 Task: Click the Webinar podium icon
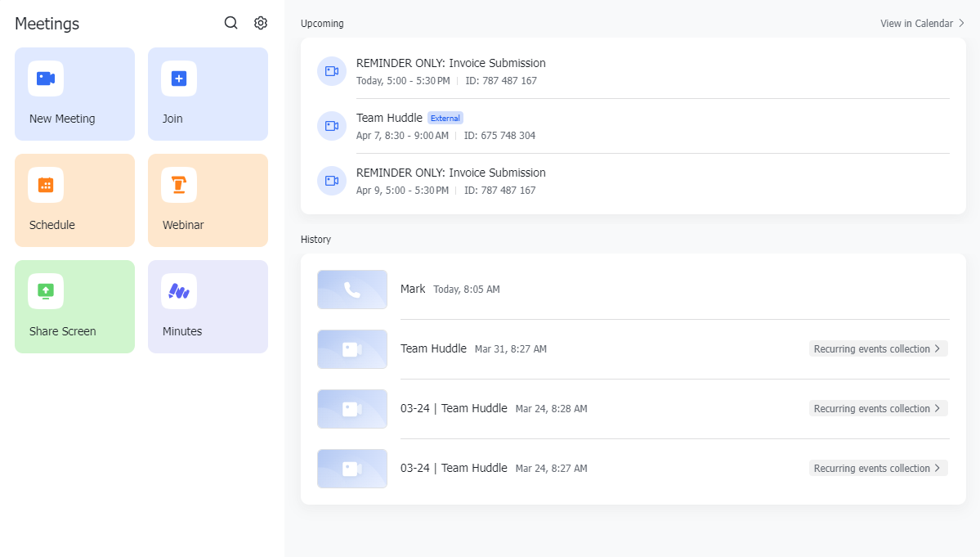coord(179,184)
